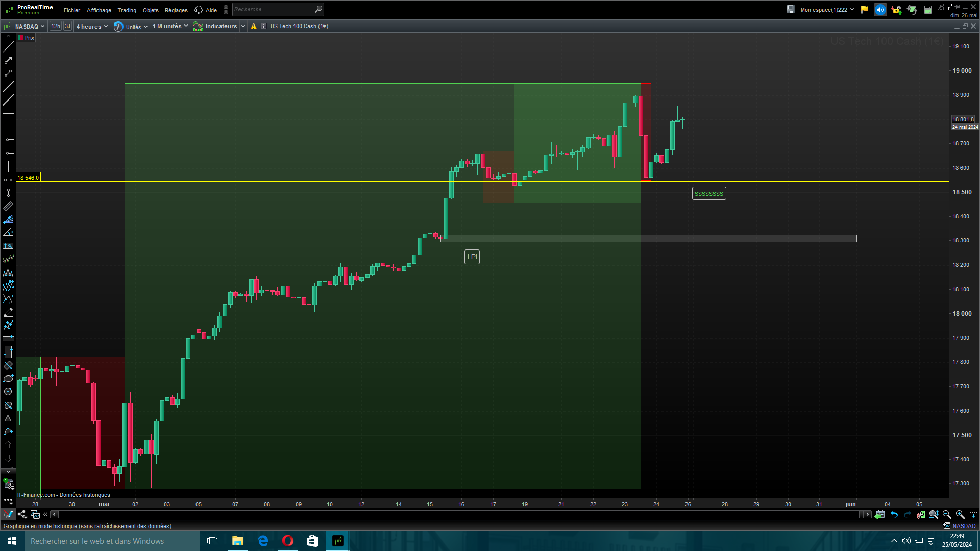This screenshot has width=980, height=551.
Task: Click the zoom out magnifier icon
Action: click(x=947, y=514)
